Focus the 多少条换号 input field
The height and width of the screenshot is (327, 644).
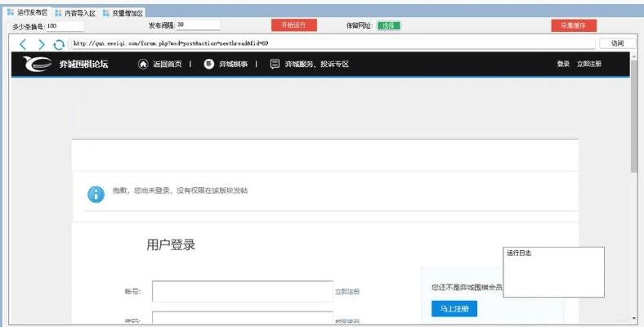click(x=65, y=26)
